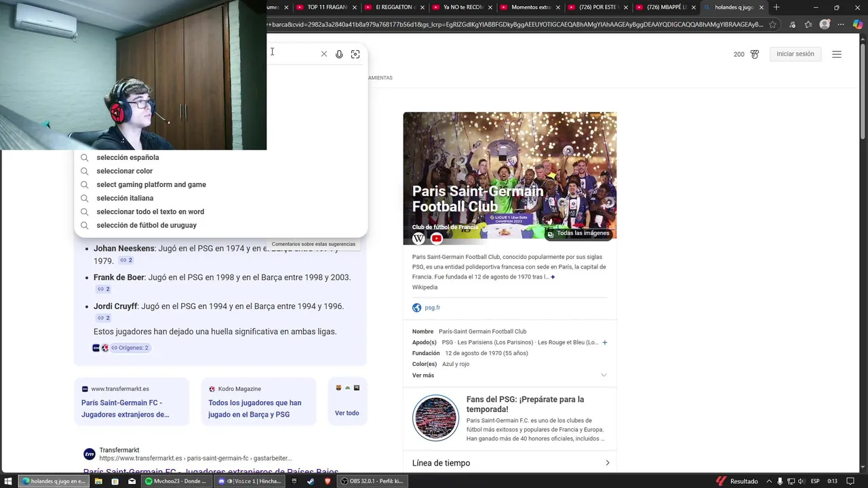Open File Explorer from the taskbar
The height and width of the screenshot is (488, 868).
[98, 481]
